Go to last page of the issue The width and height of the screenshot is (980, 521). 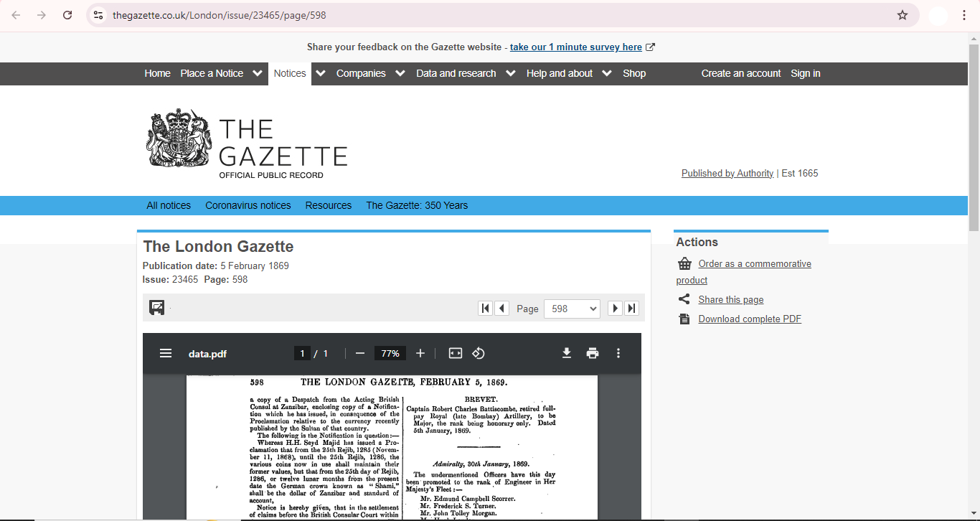631,308
